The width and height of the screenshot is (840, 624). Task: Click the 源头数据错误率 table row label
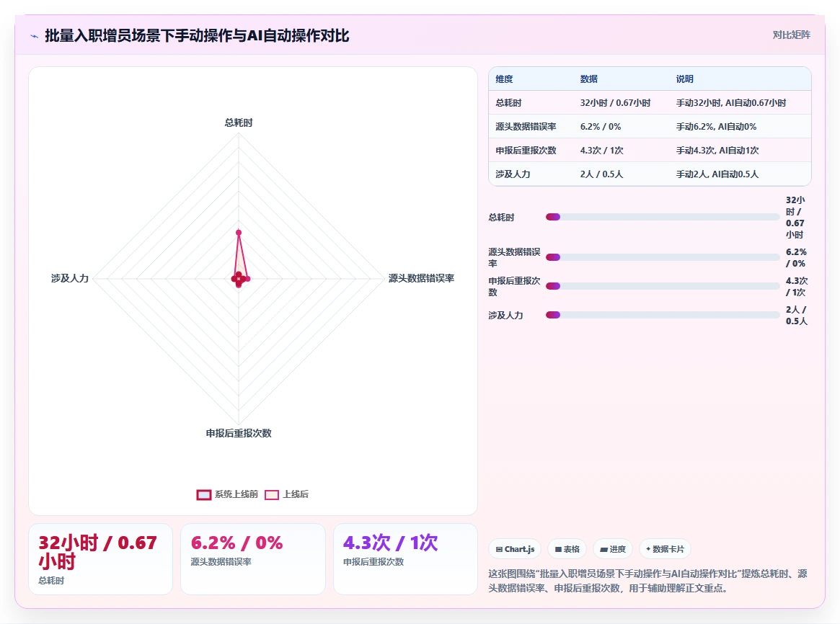[526, 127]
